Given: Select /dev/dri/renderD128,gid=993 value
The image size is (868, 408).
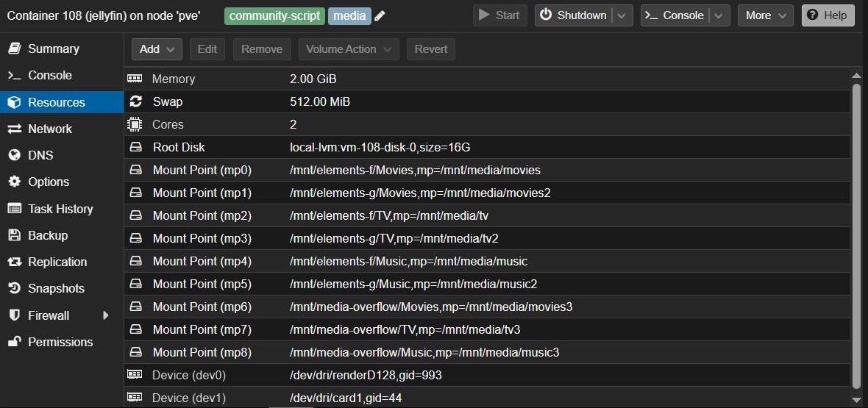Looking at the screenshot, I should pyautogui.click(x=366, y=376).
